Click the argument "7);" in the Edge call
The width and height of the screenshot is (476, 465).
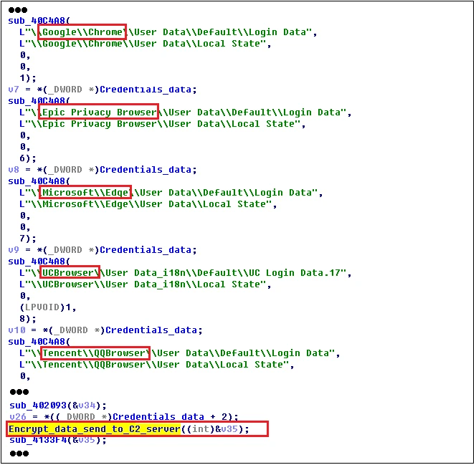tap(28, 239)
